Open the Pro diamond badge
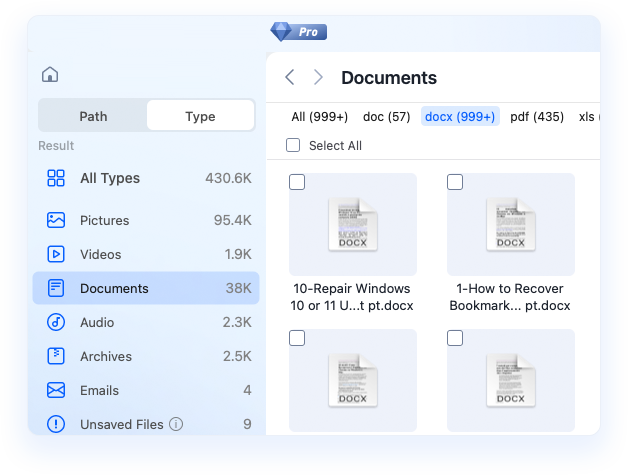 pos(298,32)
